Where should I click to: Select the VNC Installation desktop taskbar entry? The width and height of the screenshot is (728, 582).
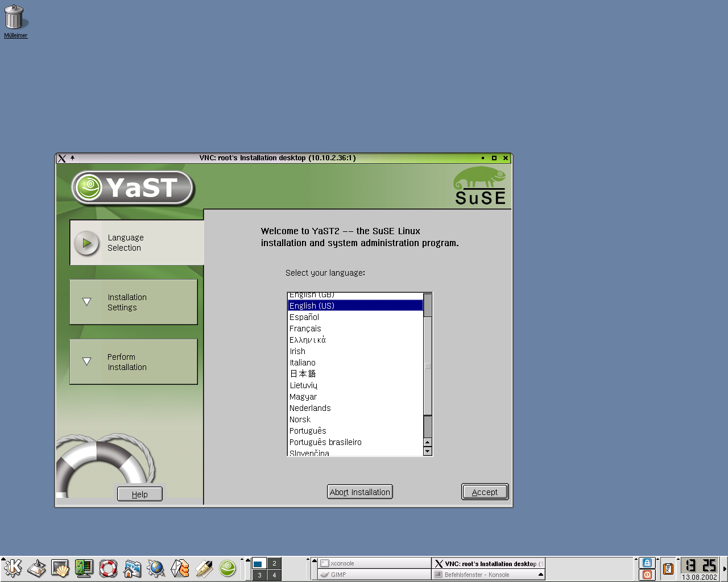[489, 563]
